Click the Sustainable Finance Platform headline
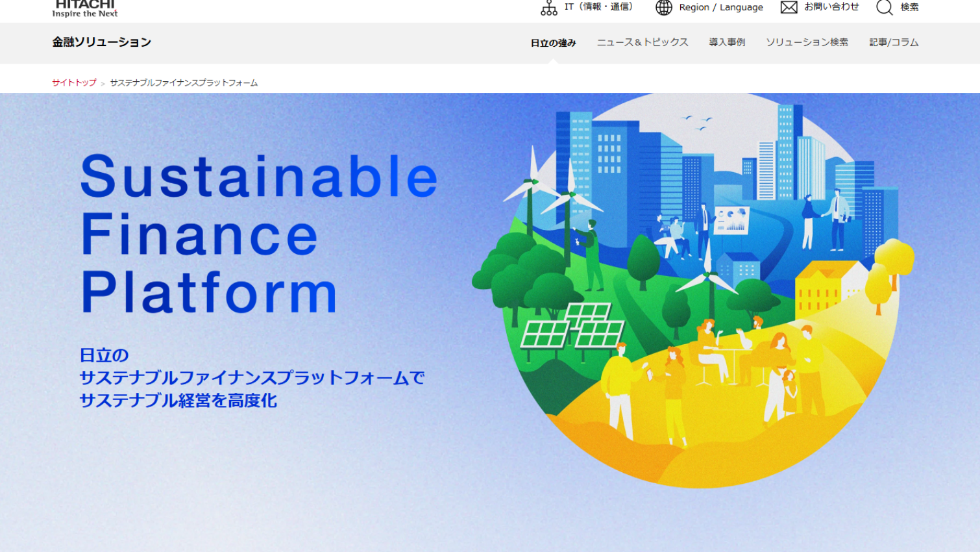Screen dimensions: 980x552 pyautogui.click(x=258, y=234)
